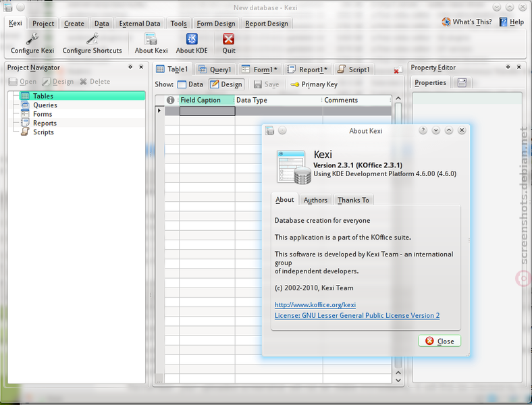Click the Close button in About Kexi

440,341
